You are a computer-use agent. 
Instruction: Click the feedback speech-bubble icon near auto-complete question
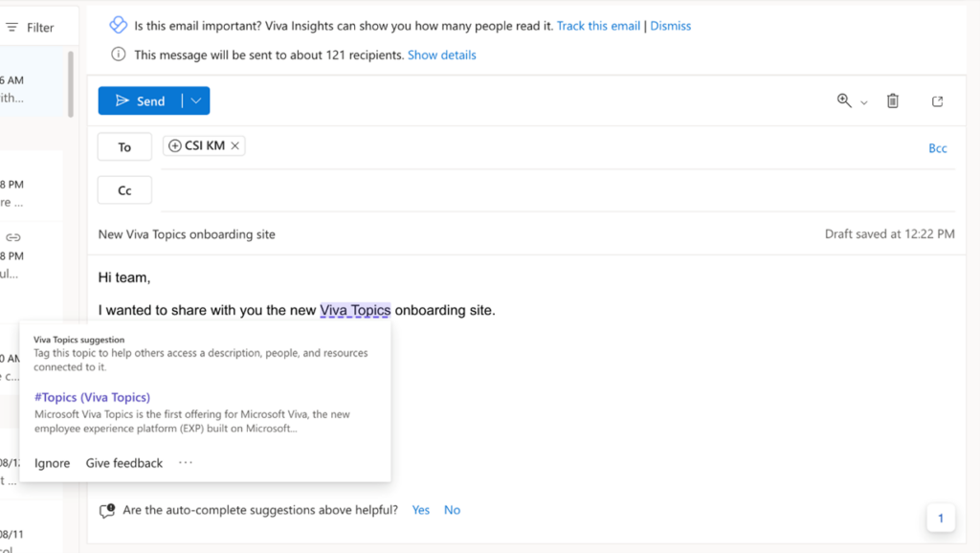tap(108, 510)
